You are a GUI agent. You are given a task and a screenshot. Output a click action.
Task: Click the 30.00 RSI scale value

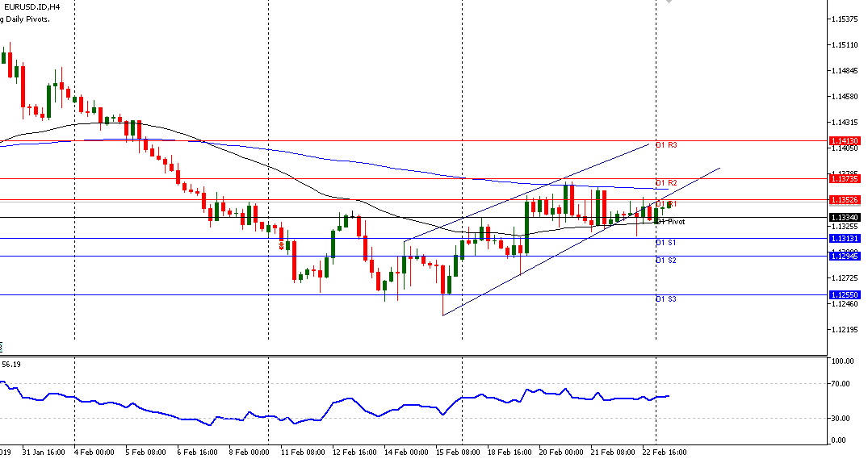point(841,419)
